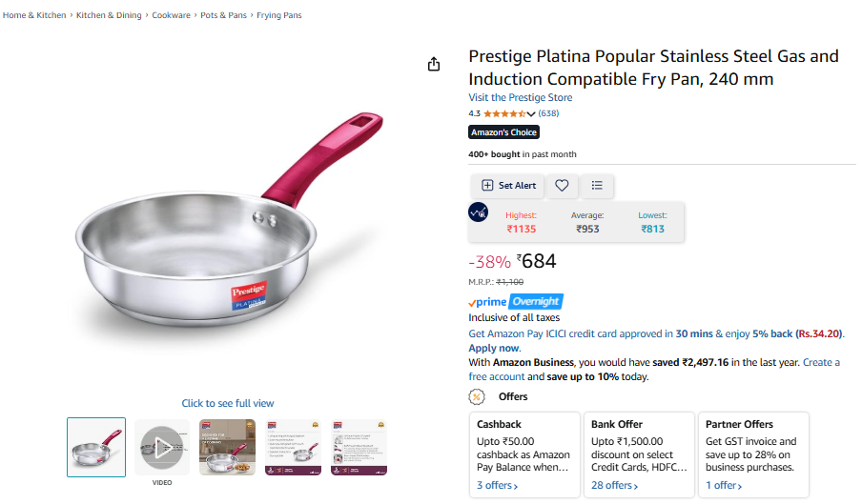Open the Cookware breadcrumb
The width and height of the screenshot is (862, 504).
click(x=171, y=15)
